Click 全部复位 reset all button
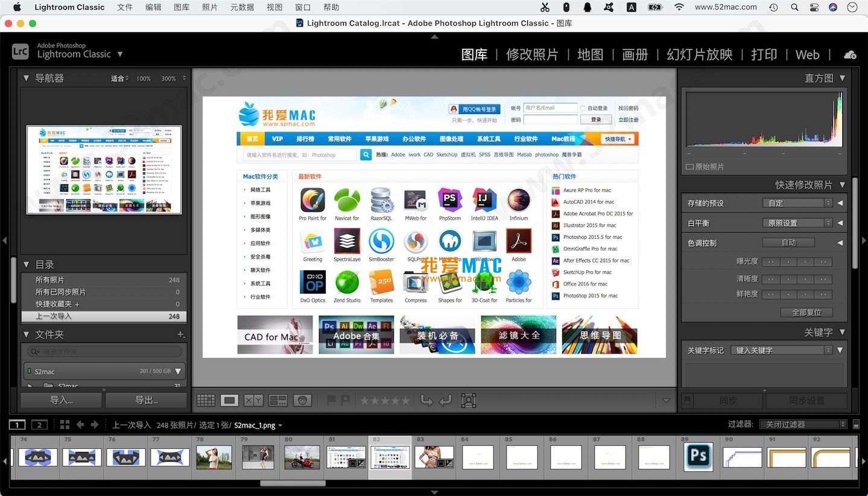The width and height of the screenshot is (868, 496). point(806,313)
